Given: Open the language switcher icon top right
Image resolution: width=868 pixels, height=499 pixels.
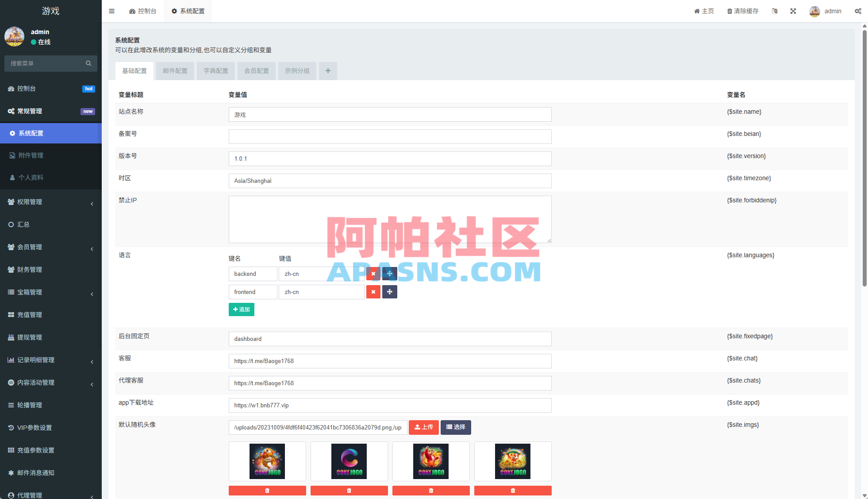Looking at the screenshot, I should point(774,11).
